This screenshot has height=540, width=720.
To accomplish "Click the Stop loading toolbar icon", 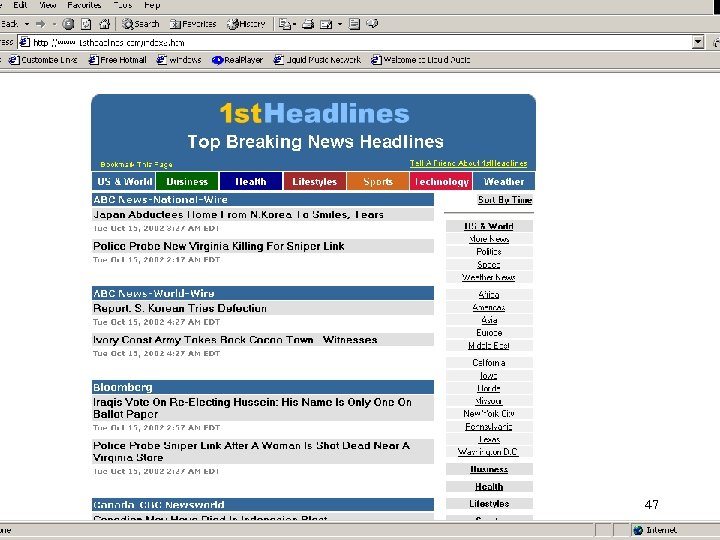I will [x=68, y=24].
